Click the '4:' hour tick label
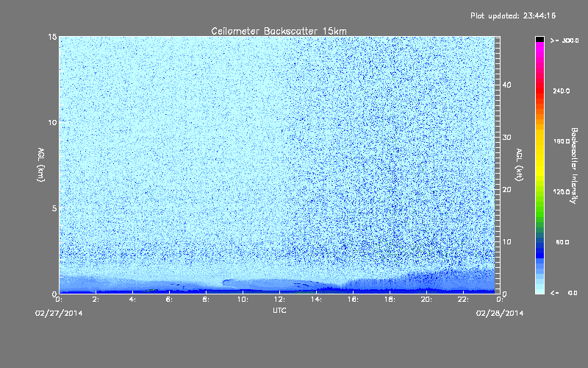Image resolution: width=588 pixels, height=368 pixels. tap(133, 300)
